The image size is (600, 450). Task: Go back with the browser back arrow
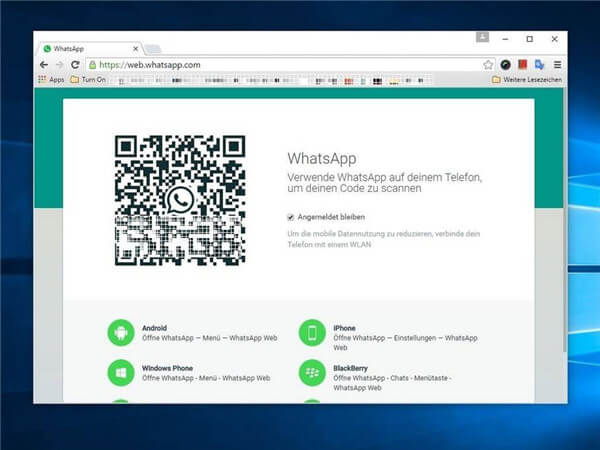point(44,65)
